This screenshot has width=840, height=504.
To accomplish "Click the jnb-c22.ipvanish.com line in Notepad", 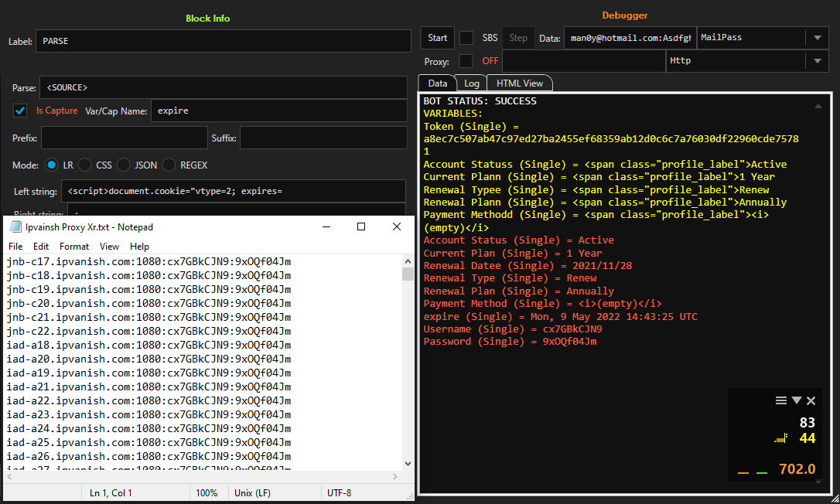I will coord(149,331).
